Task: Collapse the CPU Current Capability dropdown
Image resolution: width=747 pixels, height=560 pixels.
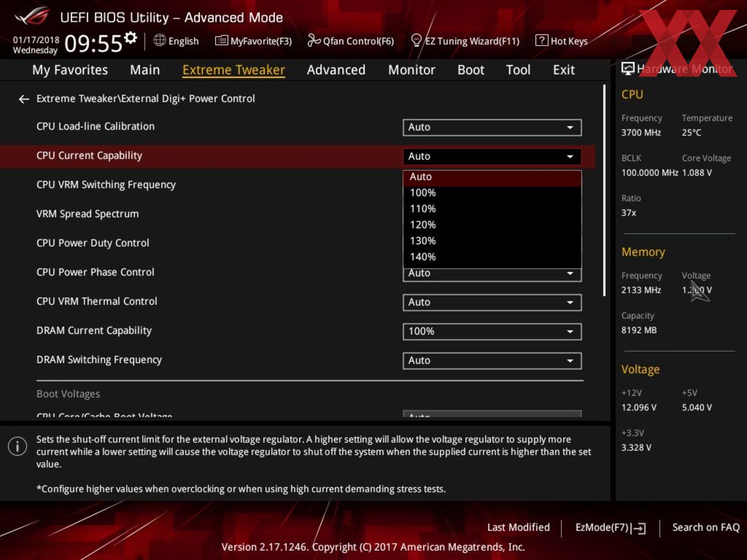Action: 492,156
